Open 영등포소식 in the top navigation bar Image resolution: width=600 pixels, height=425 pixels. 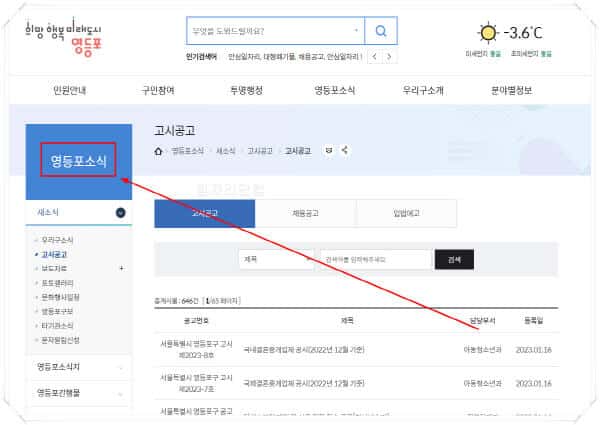point(334,90)
